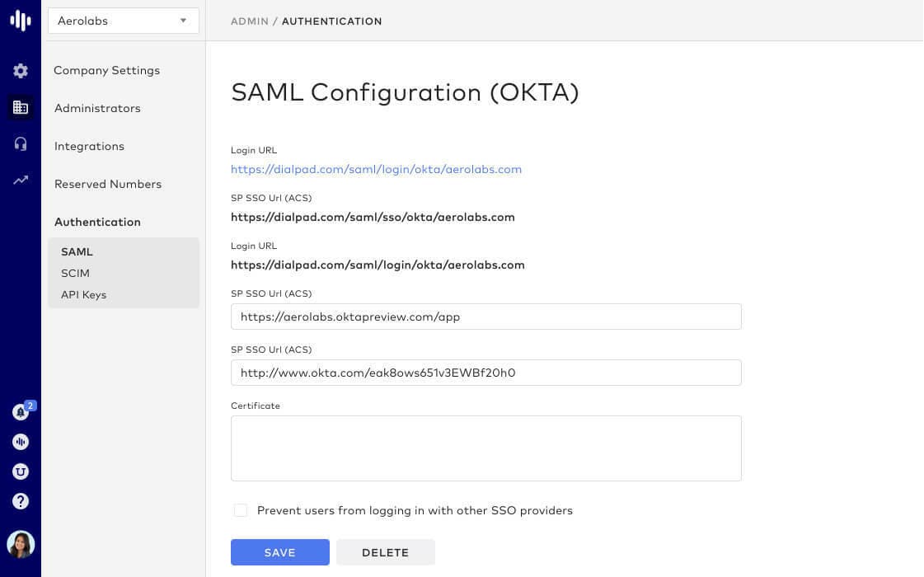Open the Aerolabs company dropdown
Image resolution: width=924 pixels, height=577 pixels.
[x=122, y=21]
